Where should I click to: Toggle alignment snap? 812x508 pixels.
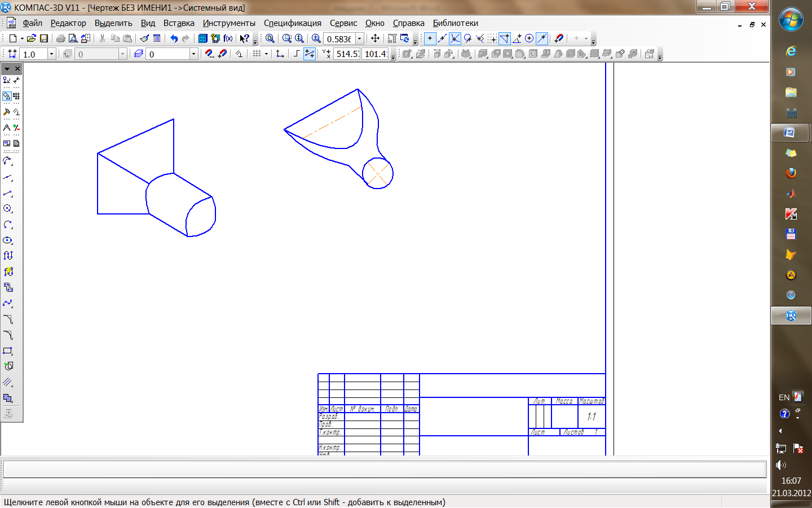(x=505, y=38)
